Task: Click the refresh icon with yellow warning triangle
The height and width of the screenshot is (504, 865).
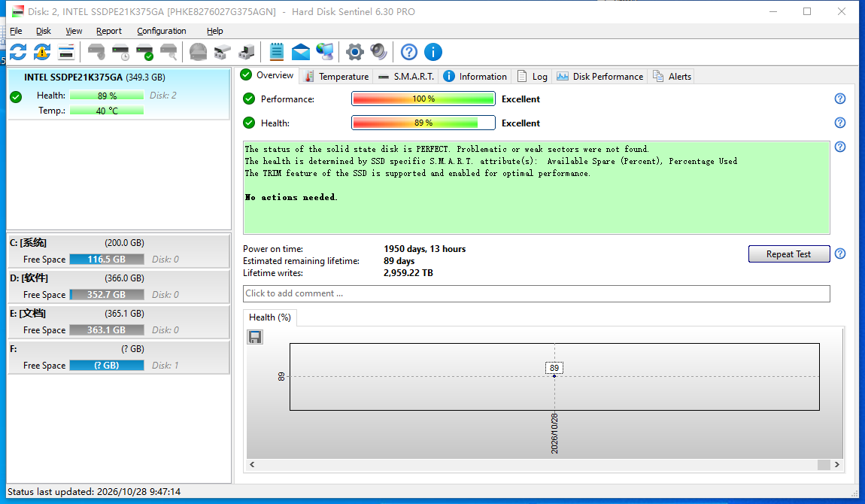Action: click(42, 53)
